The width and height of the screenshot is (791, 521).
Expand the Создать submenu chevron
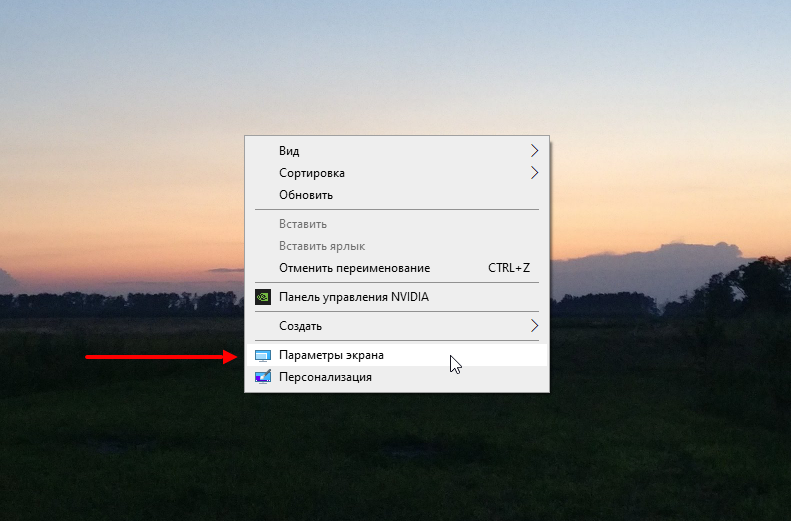pyautogui.click(x=534, y=326)
